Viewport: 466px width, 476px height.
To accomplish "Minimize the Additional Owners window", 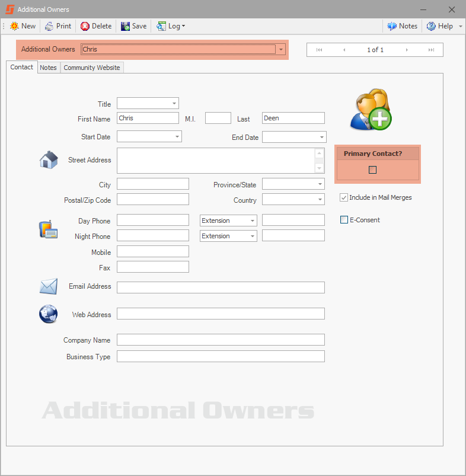I will coord(423,9).
